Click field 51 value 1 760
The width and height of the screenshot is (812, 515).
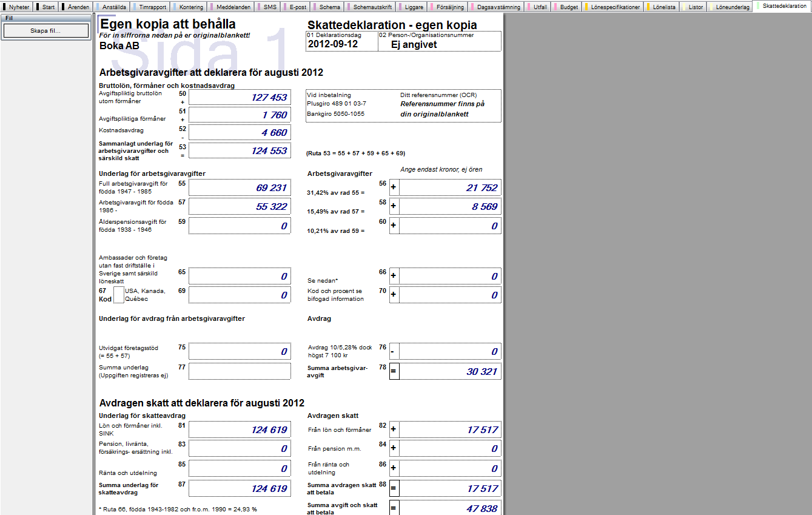click(x=240, y=115)
